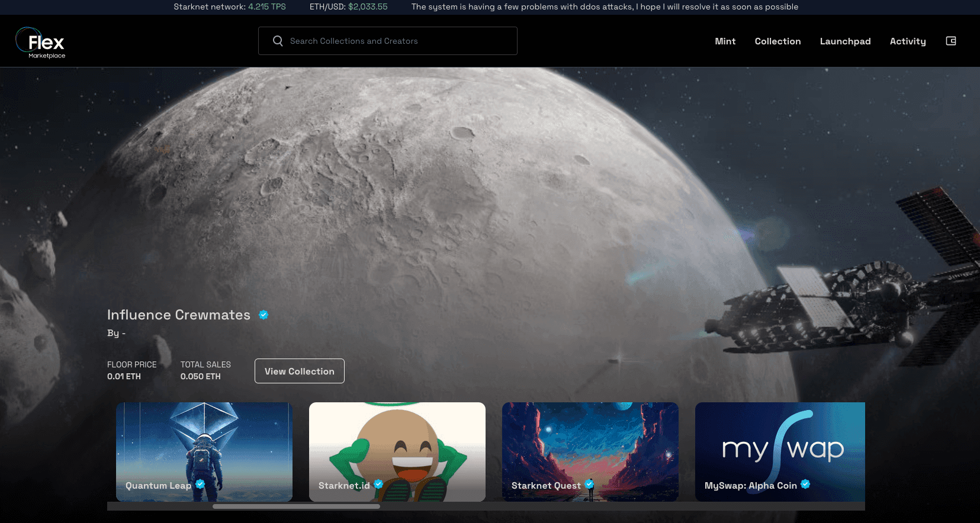The image size is (980, 523).
Task: Click verified badge on Quantum Leap card
Action: click(200, 484)
